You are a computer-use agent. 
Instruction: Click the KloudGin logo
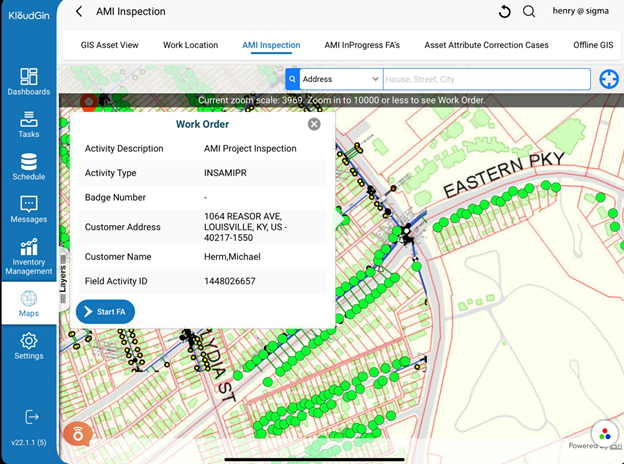(29, 16)
